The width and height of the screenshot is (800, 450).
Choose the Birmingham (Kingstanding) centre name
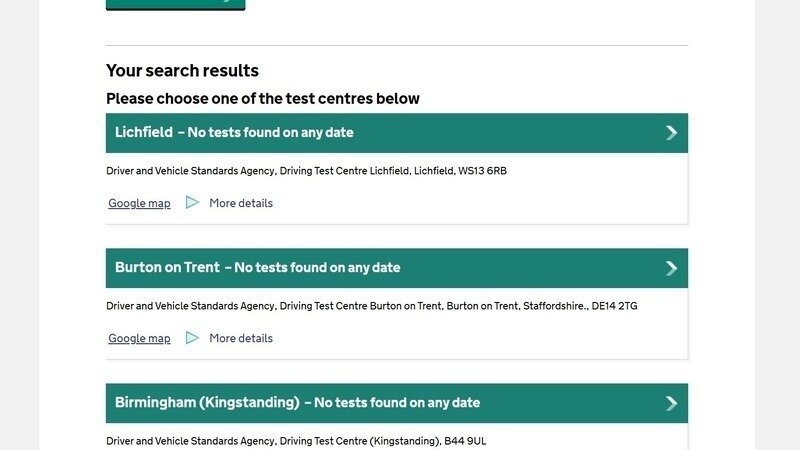(x=207, y=402)
